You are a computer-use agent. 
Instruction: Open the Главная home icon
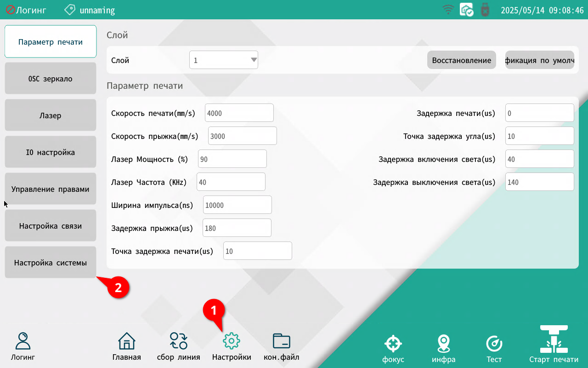[x=126, y=341]
